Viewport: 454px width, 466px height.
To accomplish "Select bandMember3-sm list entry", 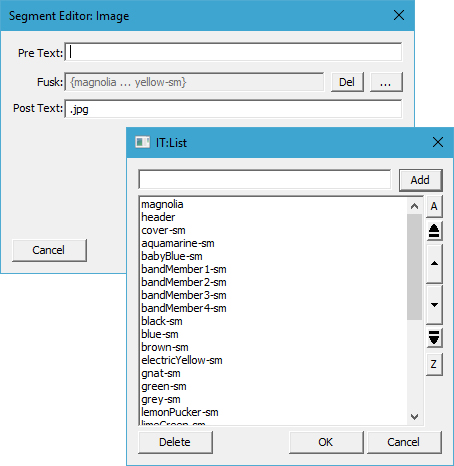I will pyautogui.click(x=184, y=295).
